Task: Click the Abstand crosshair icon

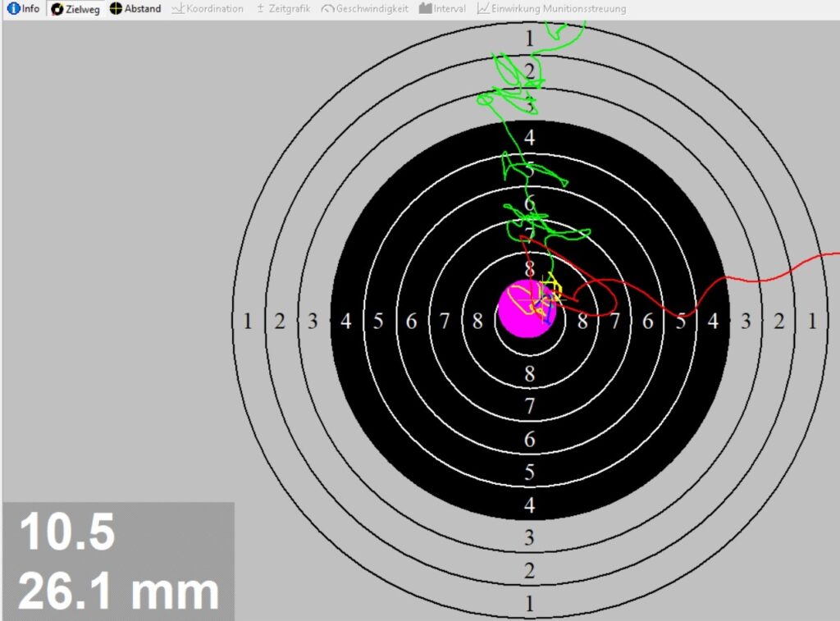Action: [116, 9]
